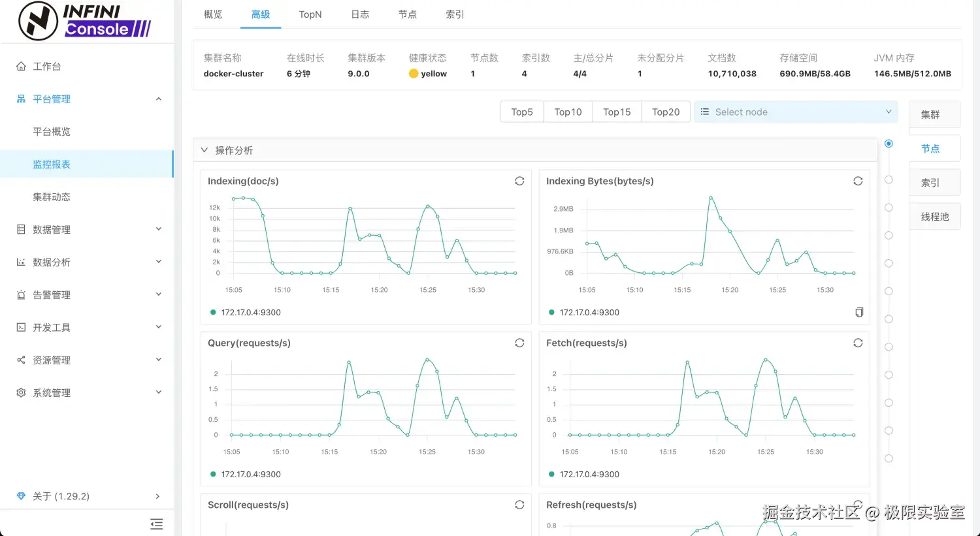Refresh the Indexing(doc/s) chart
Image resolution: width=980 pixels, height=536 pixels.
point(519,181)
